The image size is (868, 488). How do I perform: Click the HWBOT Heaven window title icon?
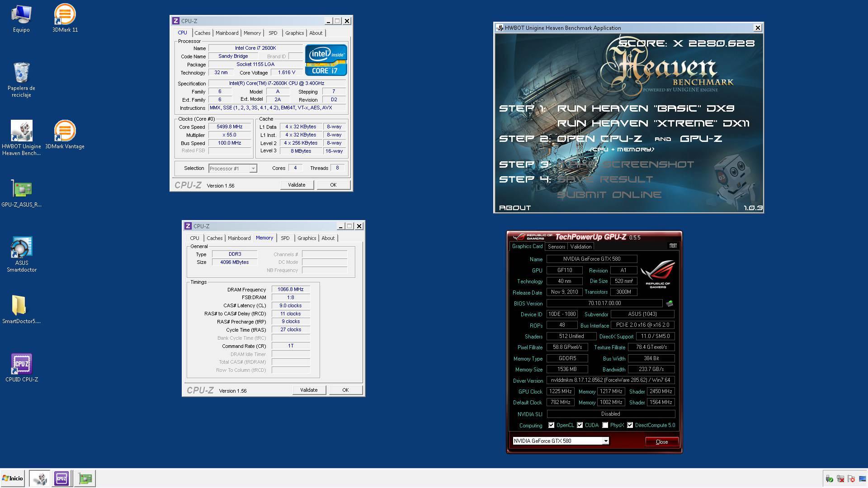500,28
